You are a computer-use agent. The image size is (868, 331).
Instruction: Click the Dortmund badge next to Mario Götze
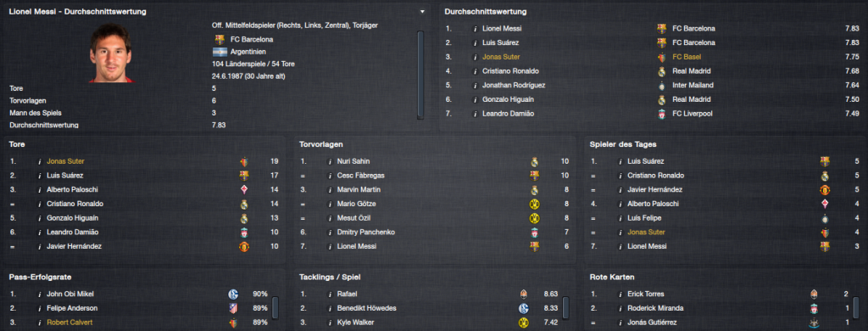click(534, 204)
